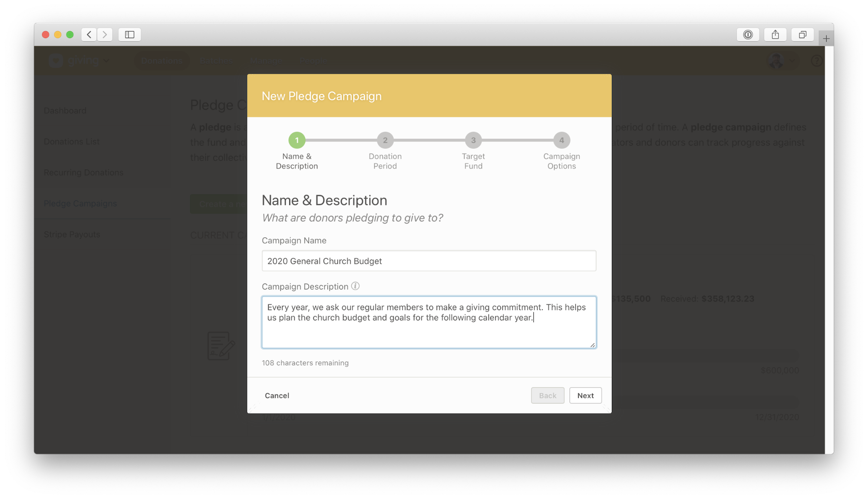Grab the textarea resize handle corner

[592, 345]
